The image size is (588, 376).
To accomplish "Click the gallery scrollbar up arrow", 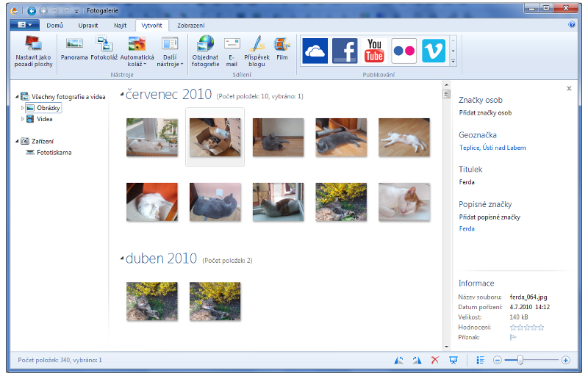I will [x=446, y=84].
